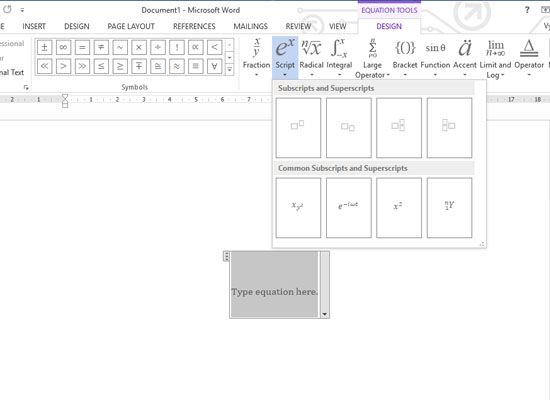The height and width of the screenshot is (400, 550).
Task: Insert the e to the -iωt preset
Action: click(x=349, y=208)
